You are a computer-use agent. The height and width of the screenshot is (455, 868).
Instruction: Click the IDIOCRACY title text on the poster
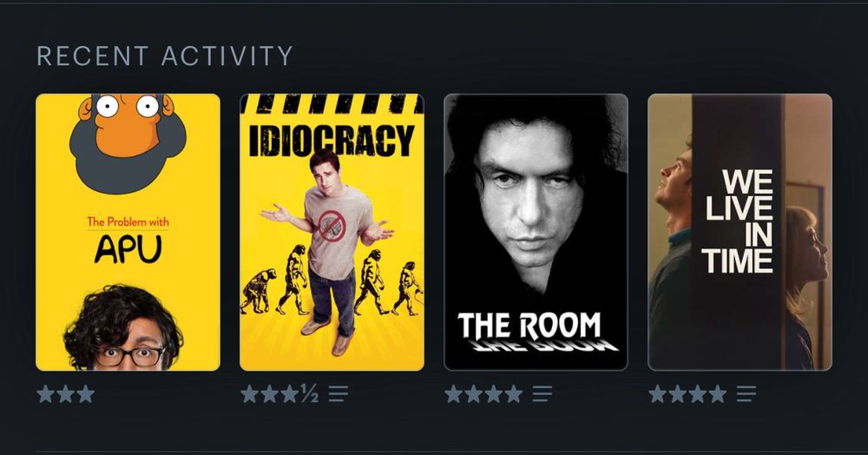(331, 141)
